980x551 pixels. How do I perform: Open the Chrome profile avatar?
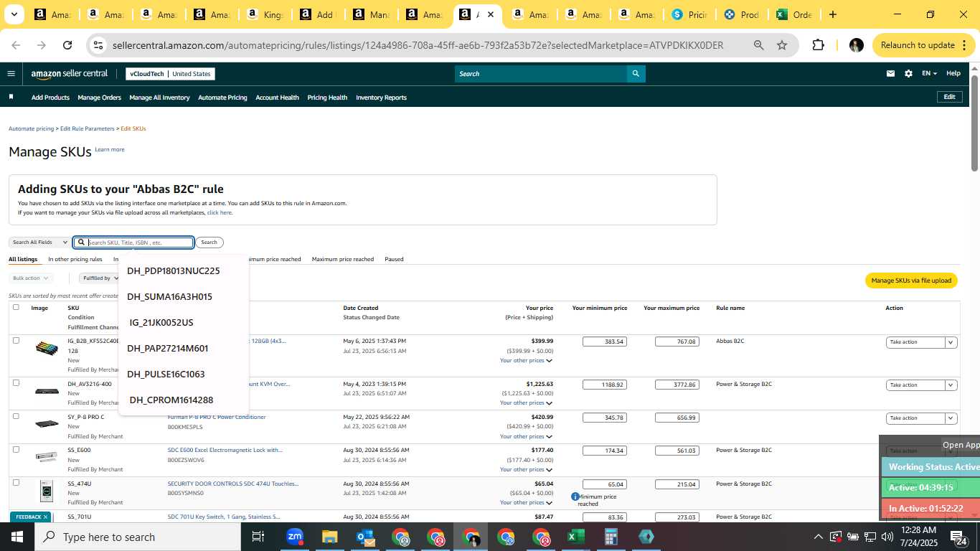tap(856, 45)
